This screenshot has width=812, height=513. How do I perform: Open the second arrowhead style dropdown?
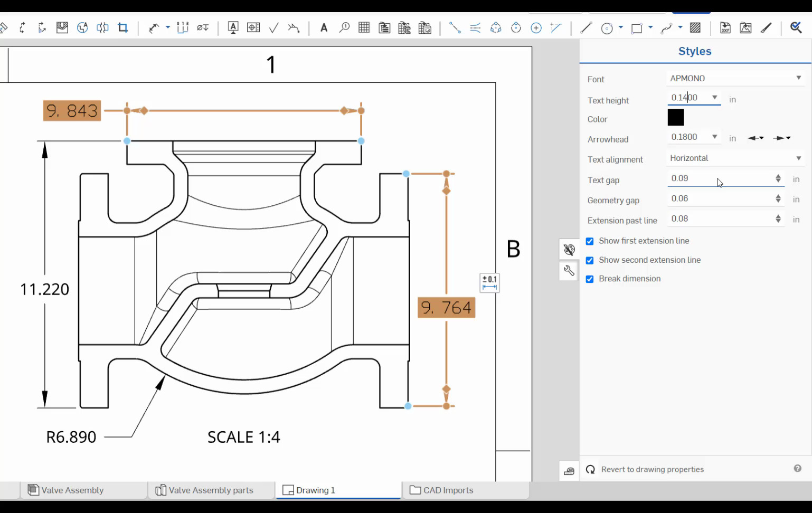(x=781, y=138)
